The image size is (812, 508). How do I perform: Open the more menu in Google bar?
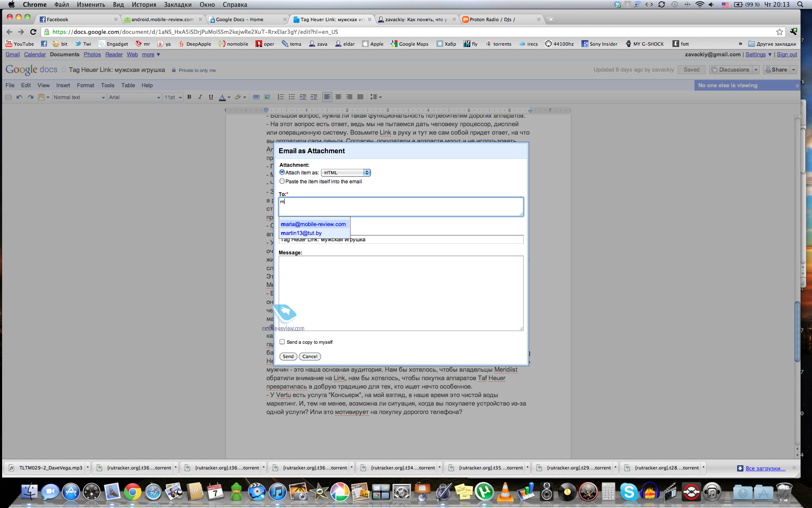151,55
